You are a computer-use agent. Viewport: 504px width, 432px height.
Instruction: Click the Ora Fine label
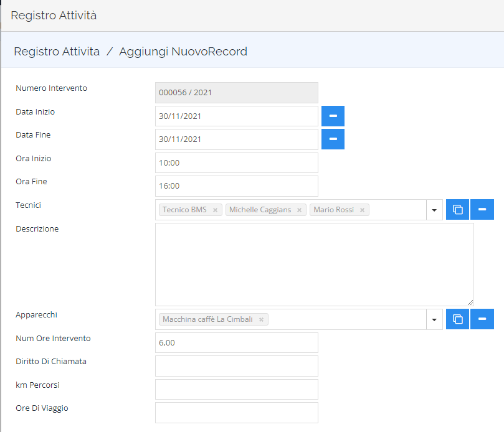click(x=32, y=182)
